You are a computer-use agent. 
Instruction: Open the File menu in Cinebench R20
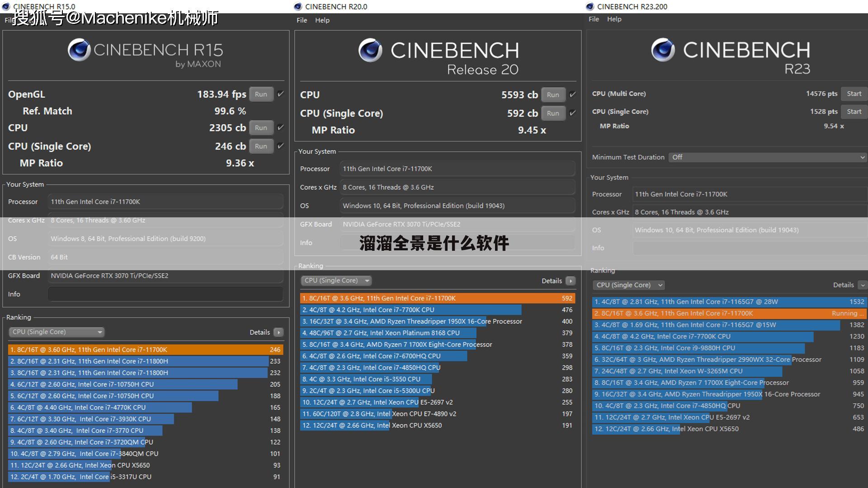pyautogui.click(x=302, y=20)
